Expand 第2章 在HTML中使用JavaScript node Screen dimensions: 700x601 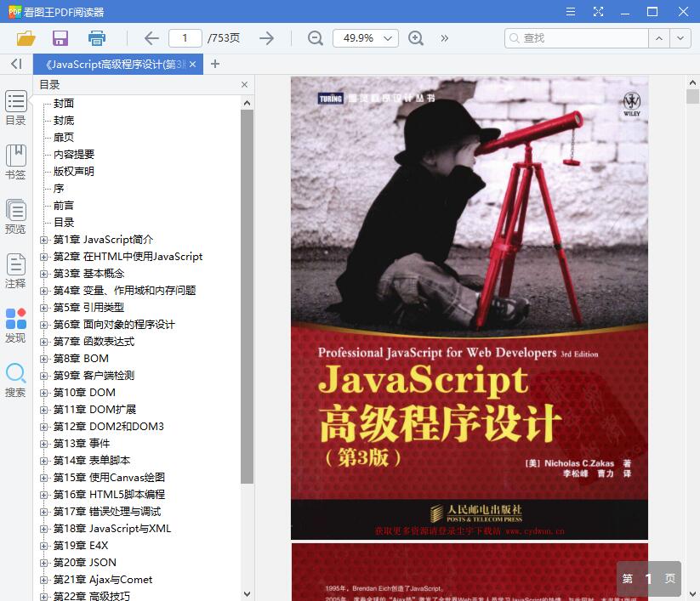[43, 257]
